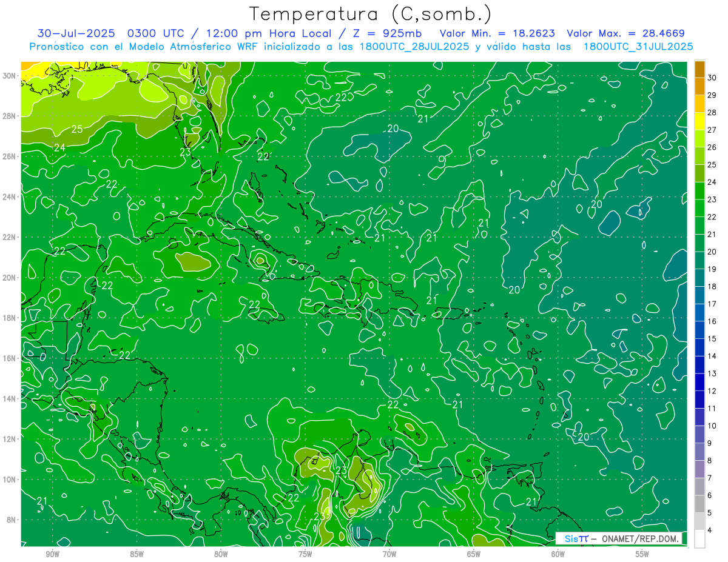Click the 24N latitude axis label

pyautogui.click(x=9, y=197)
